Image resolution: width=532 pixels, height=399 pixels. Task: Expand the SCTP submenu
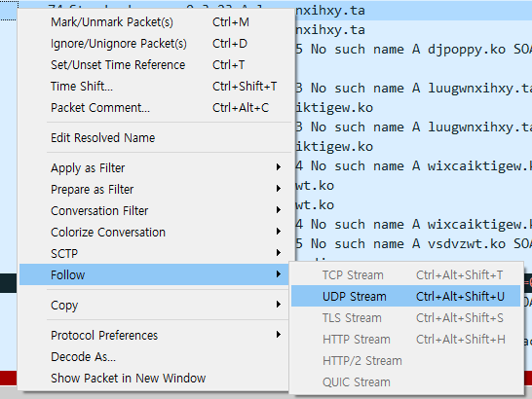click(x=154, y=254)
